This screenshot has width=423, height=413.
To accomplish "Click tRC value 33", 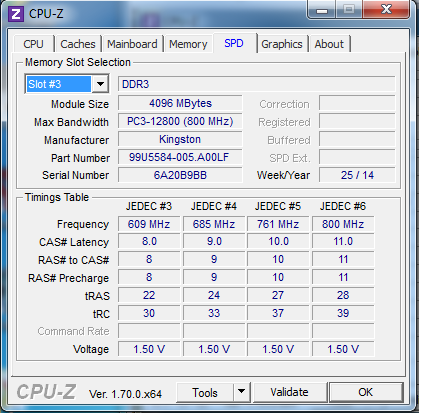I will point(214,313).
